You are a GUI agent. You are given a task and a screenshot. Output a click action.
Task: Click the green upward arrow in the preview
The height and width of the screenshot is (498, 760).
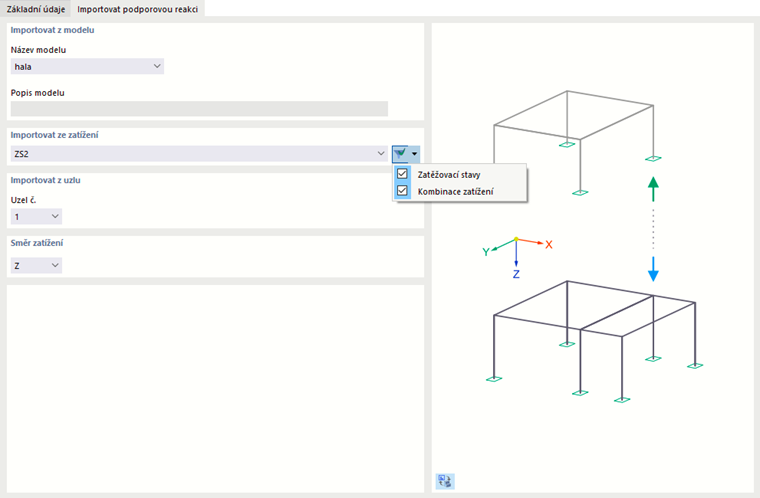(x=653, y=189)
